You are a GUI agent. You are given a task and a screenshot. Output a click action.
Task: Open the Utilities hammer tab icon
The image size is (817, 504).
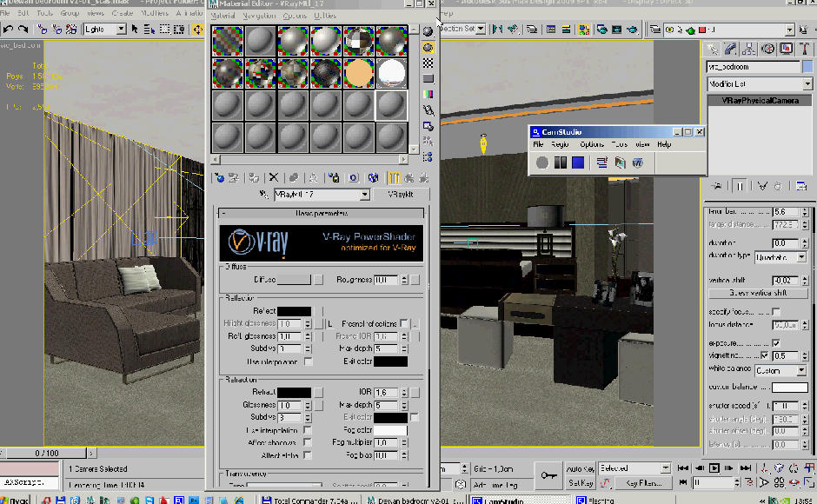coord(805,49)
